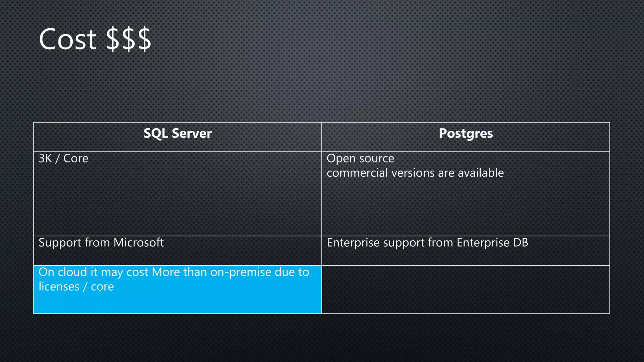Click the 'licenses / core' text line

[76, 287]
